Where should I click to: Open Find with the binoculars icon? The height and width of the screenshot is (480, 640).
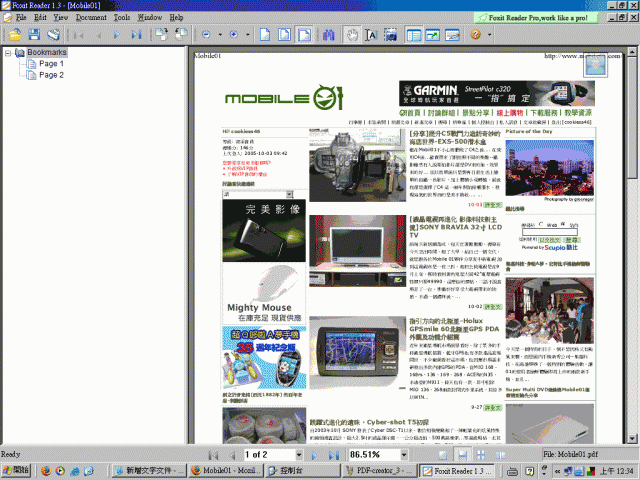coord(329,35)
